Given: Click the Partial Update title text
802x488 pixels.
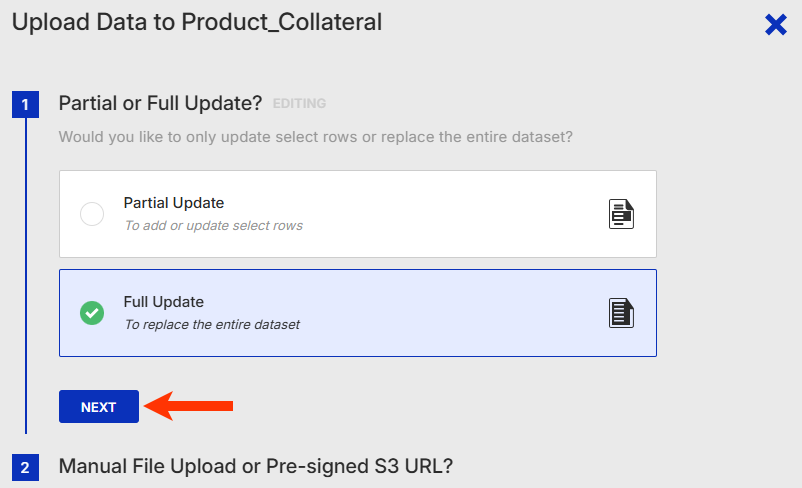Looking at the screenshot, I should (x=174, y=203).
